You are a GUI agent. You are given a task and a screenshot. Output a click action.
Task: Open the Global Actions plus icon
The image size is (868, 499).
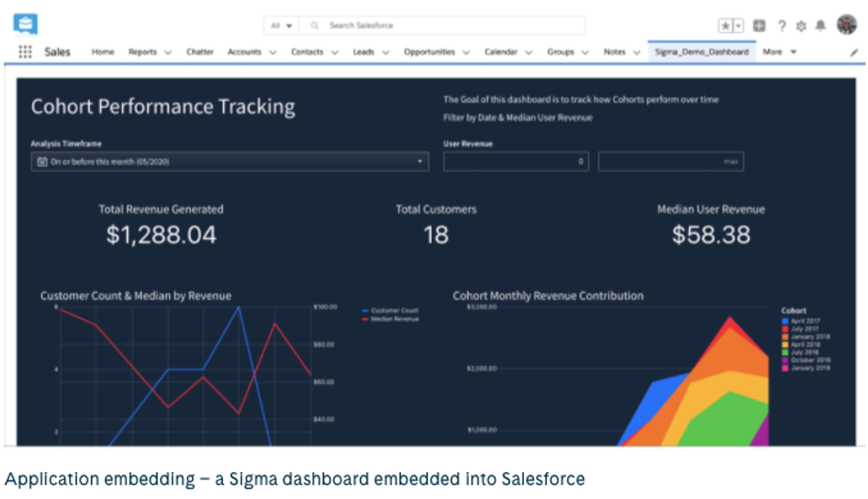point(759,26)
